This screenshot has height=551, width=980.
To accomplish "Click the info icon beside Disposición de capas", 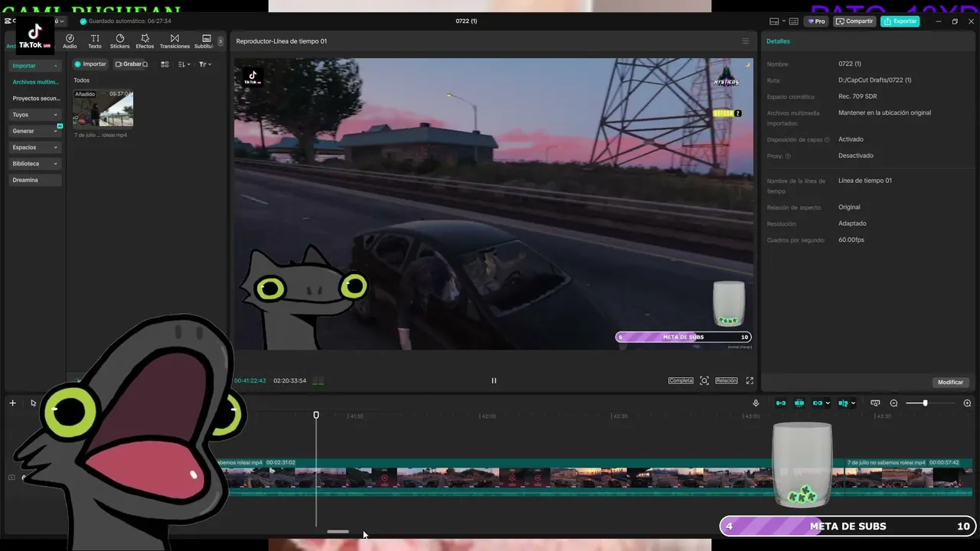I will (827, 140).
